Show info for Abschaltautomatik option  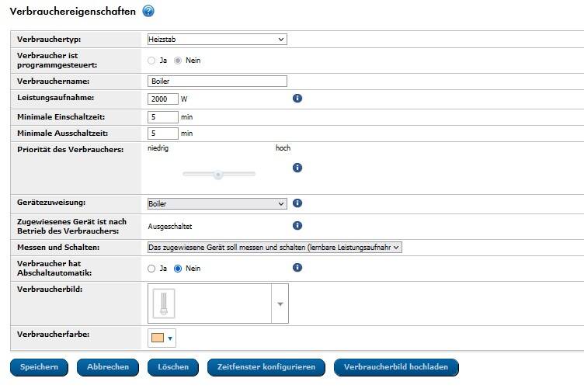(x=297, y=267)
